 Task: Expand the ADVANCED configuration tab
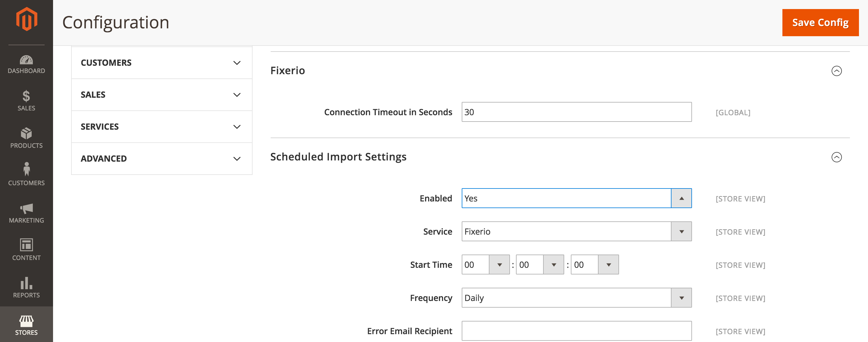point(162,159)
